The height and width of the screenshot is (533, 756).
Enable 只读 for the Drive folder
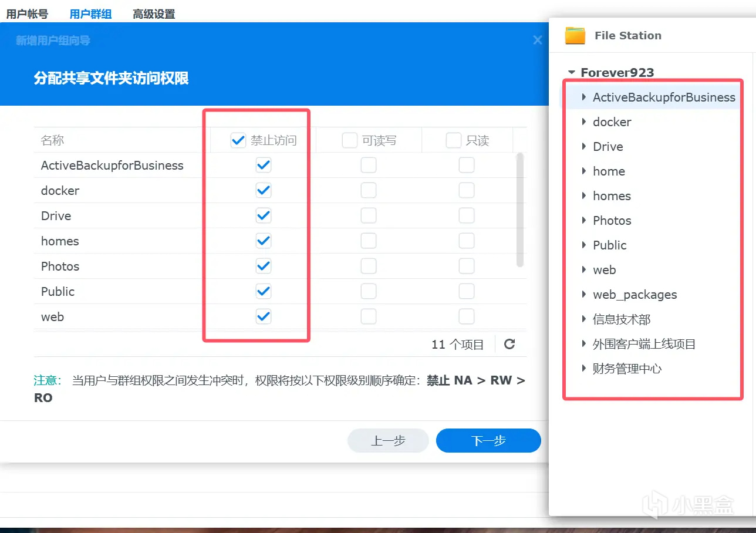point(467,215)
